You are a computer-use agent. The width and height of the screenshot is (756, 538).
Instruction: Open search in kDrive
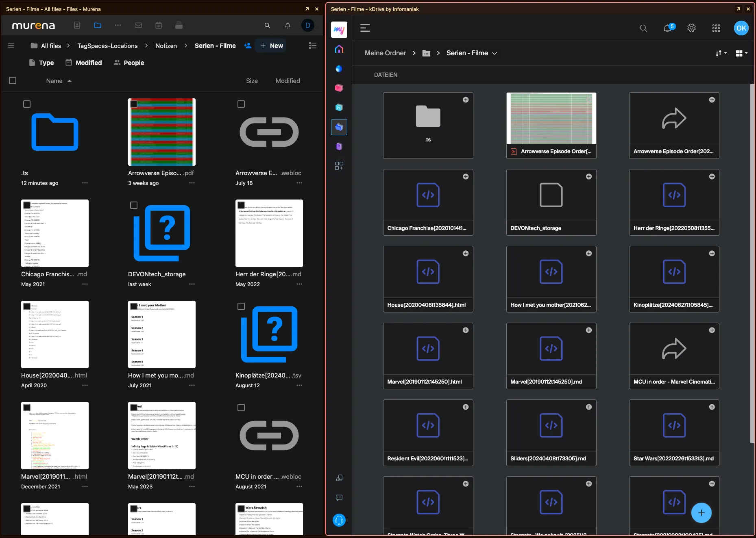[643, 28]
